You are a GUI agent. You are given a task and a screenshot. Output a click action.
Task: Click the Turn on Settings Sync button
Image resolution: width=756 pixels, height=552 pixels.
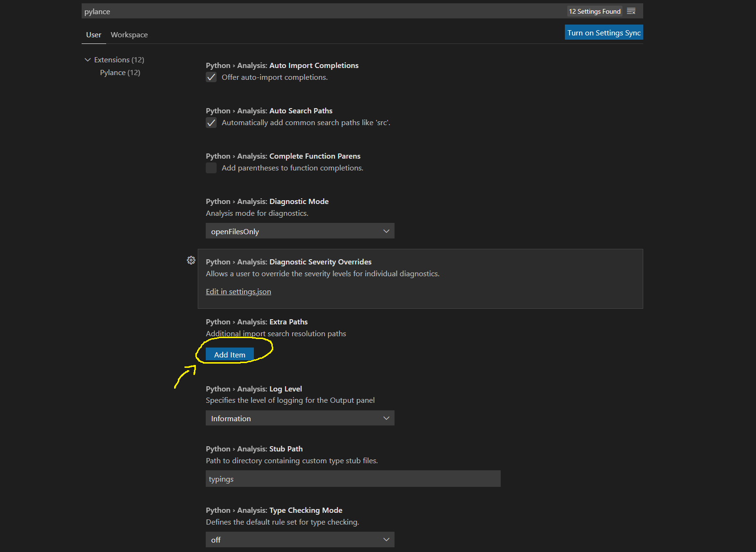604,32
